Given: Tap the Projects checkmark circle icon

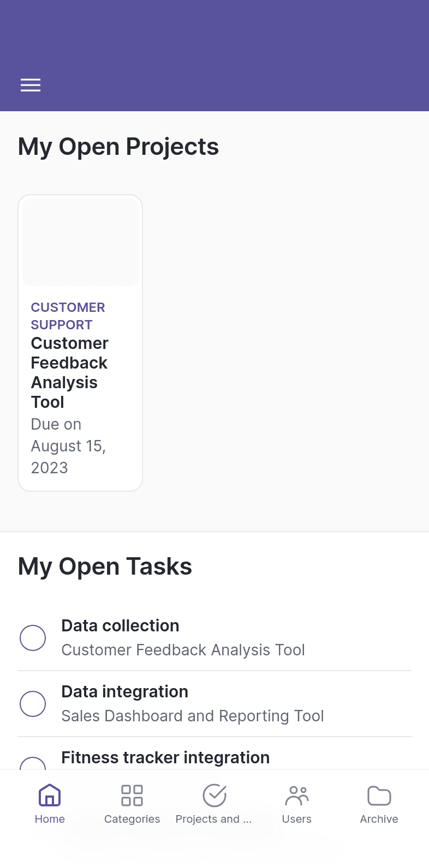Looking at the screenshot, I should tap(214, 795).
